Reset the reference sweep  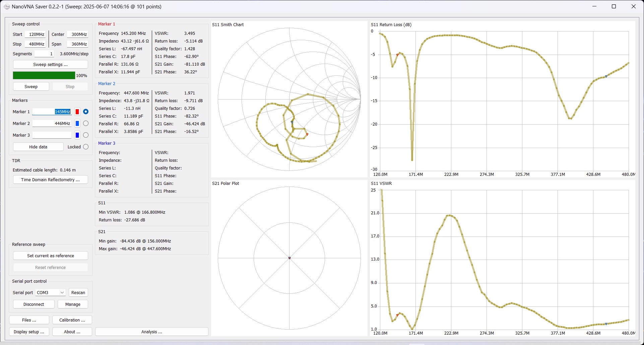50,267
